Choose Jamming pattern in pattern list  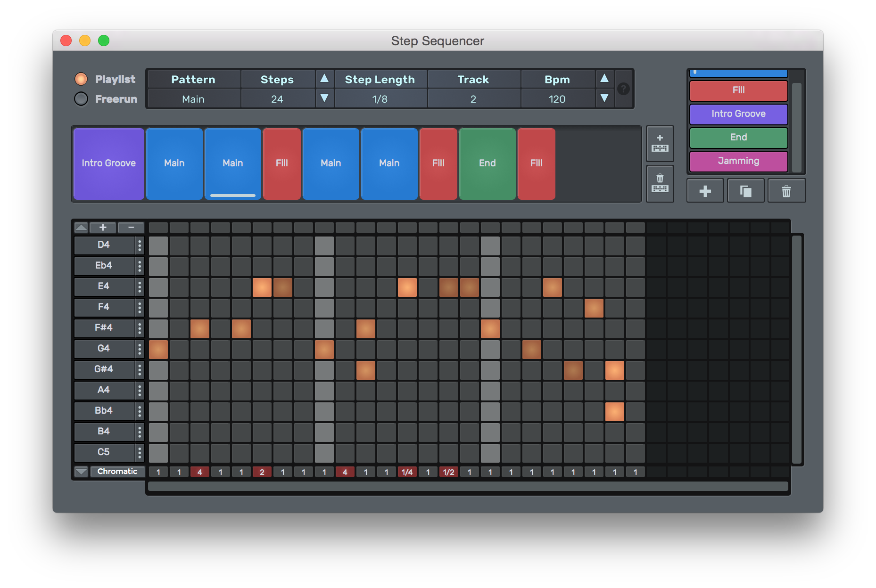(x=739, y=161)
